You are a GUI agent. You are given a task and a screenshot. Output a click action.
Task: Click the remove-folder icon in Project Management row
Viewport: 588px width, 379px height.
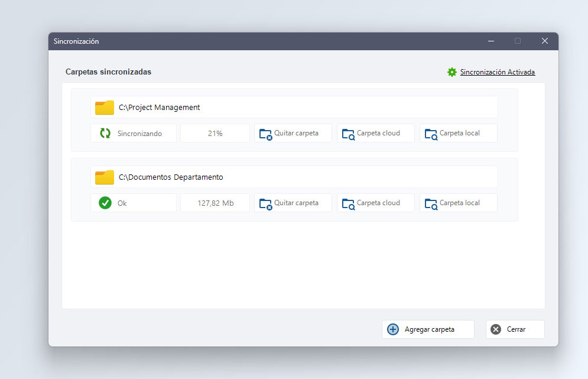pyautogui.click(x=265, y=134)
